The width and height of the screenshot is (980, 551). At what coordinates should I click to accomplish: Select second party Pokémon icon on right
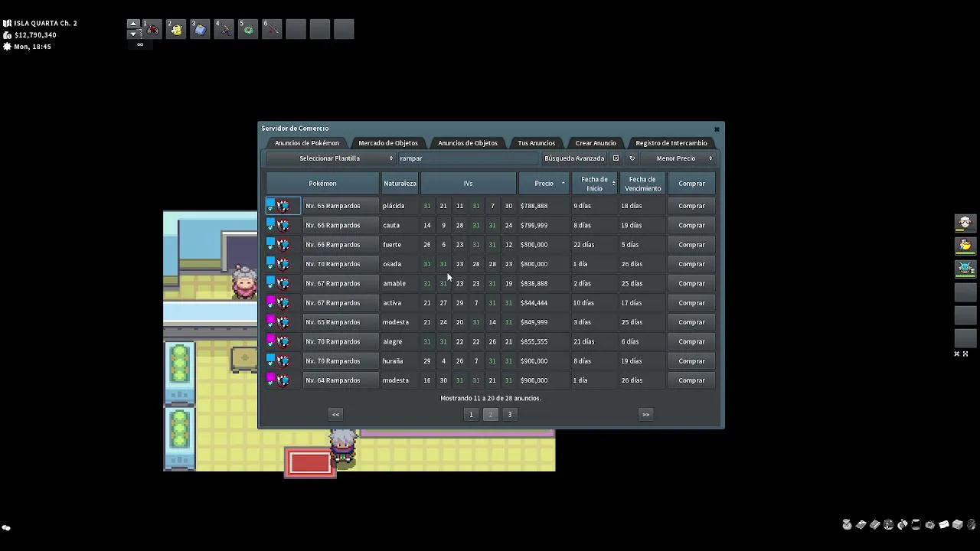point(965,246)
